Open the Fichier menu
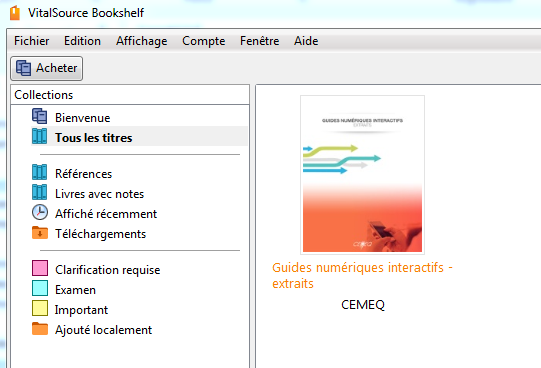541x368 pixels. click(31, 41)
